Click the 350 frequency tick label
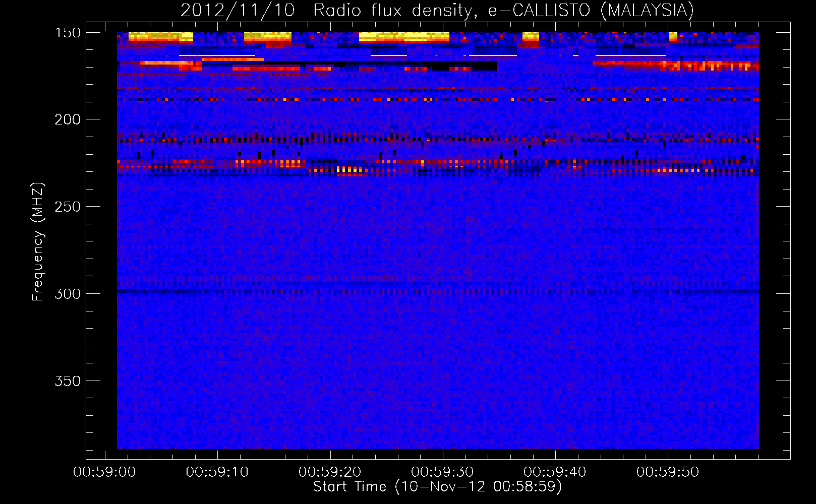The height and width of the screenshot is (504, 816). coord(68,381)
